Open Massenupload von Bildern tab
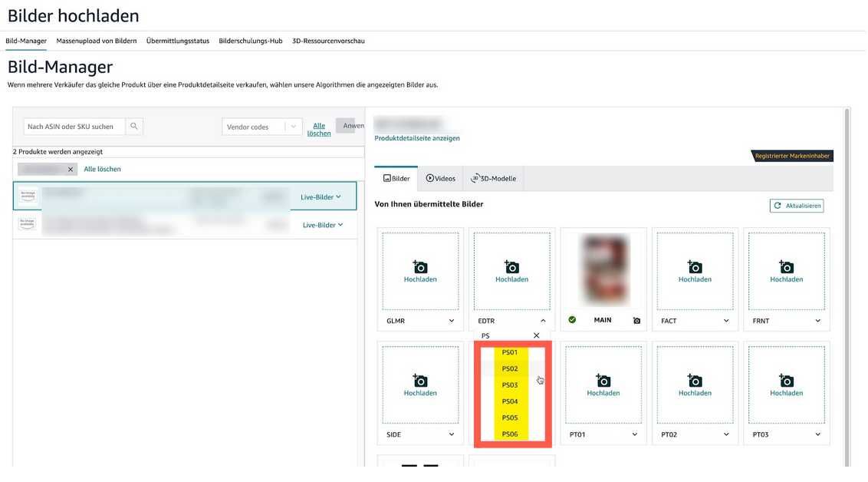The width and height of the screenshot is (868, 482). pyautogui.click(x=97, y=41)
